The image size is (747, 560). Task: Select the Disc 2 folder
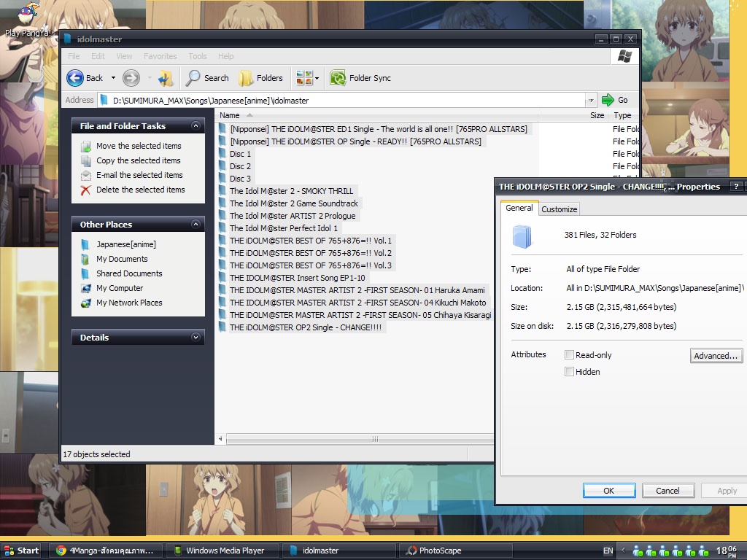pos(240,166)
